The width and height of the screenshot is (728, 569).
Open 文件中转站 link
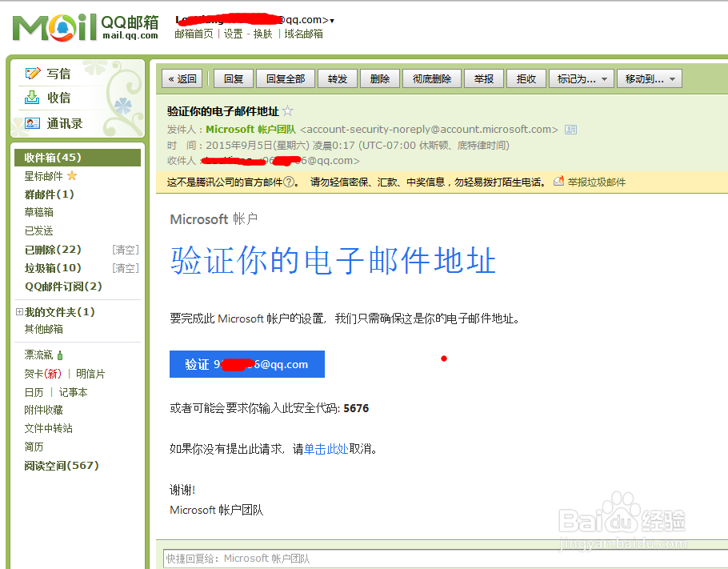tap(48, 428)
